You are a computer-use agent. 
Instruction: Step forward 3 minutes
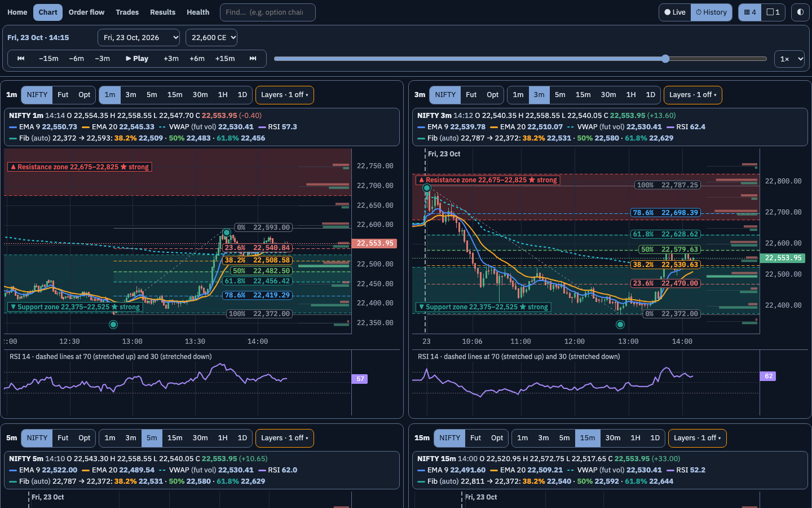(171, 59)
